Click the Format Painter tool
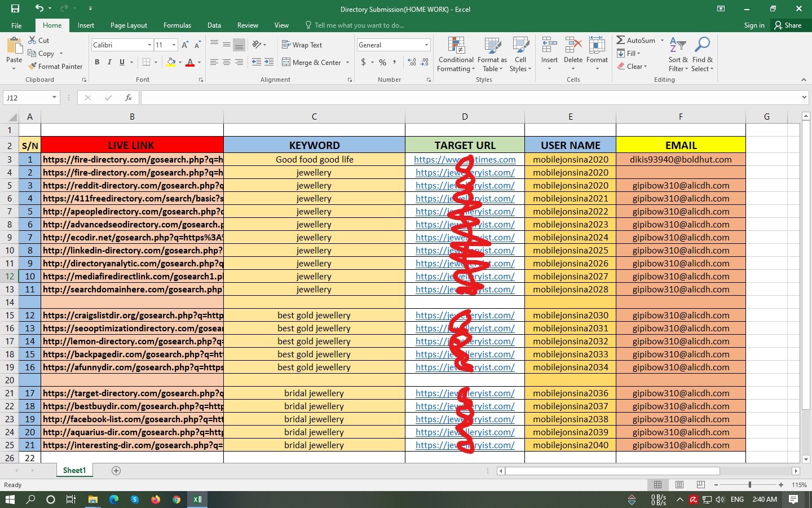Viewport: 812px width, 508px height. [55, 67]
